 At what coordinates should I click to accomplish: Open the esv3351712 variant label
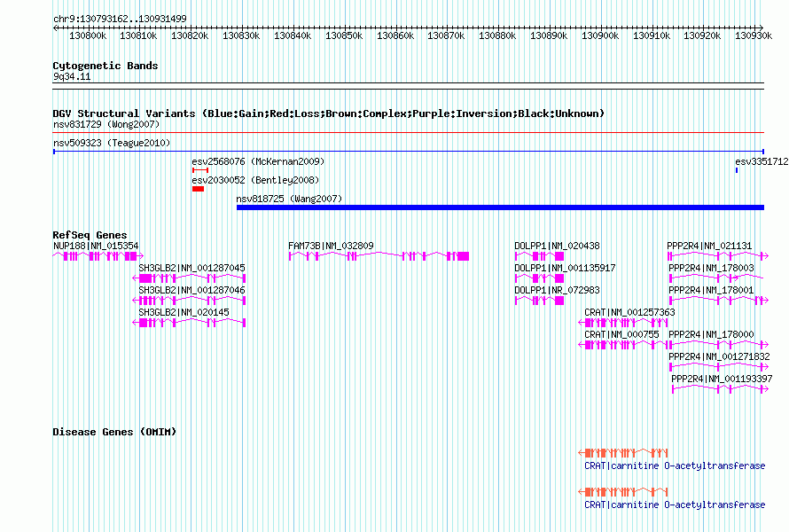click(x=762, y=161)
